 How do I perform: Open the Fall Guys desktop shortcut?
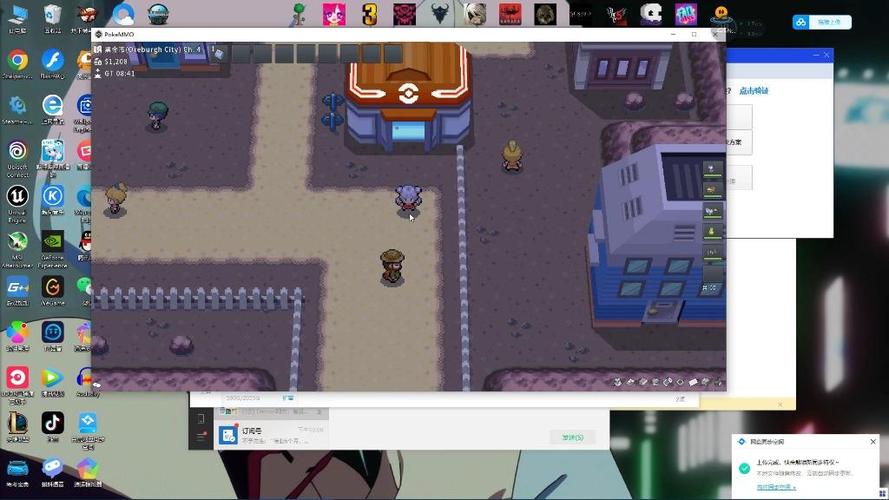(x=685, y=14)
